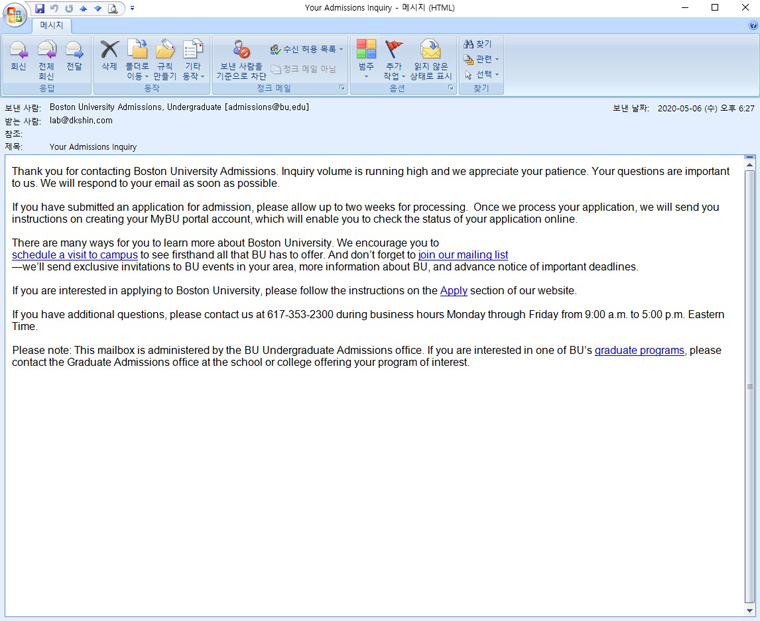Click 보낸 사람을 기준으로 차단 block sender
Screen dimensions: 760x621
[x=241, y=60]
